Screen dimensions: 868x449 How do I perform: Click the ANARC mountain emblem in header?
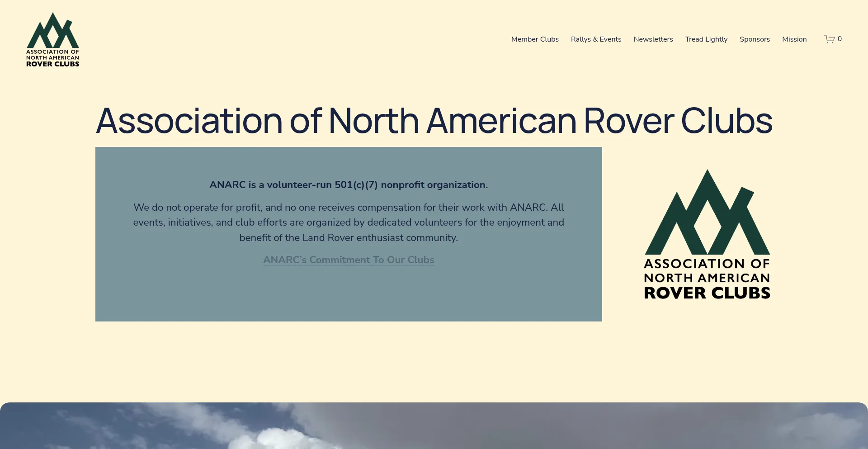pyautogui.click(x=53, y=31)
